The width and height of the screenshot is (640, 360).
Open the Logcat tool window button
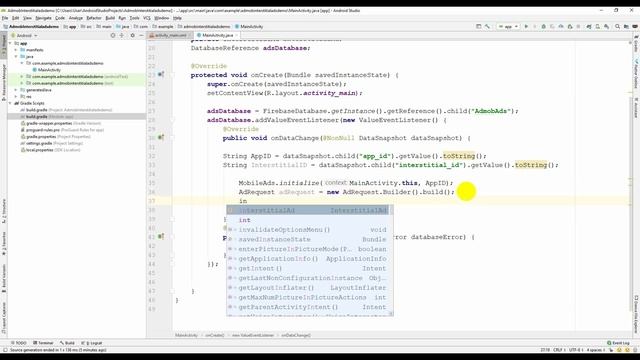(x=92, y=343)
